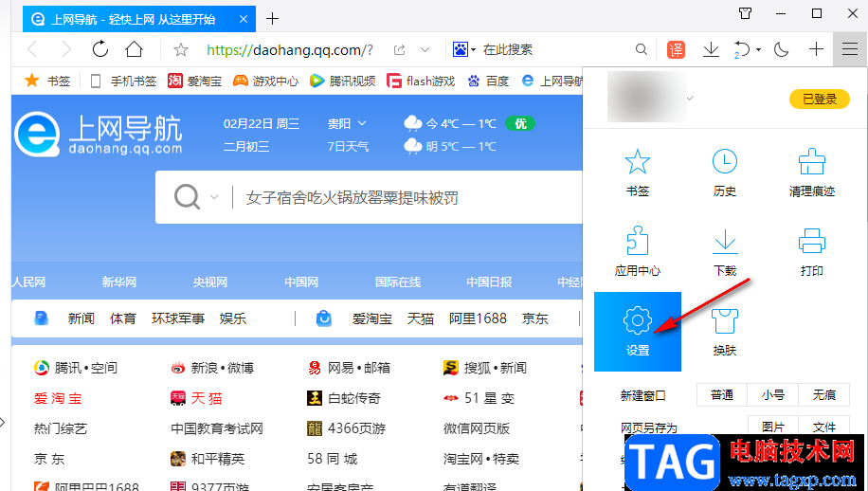This screenshot has width=868, height=491.
Task: Click the 上网导航 daohang.qq.com logo
Action: pos(99,135)
